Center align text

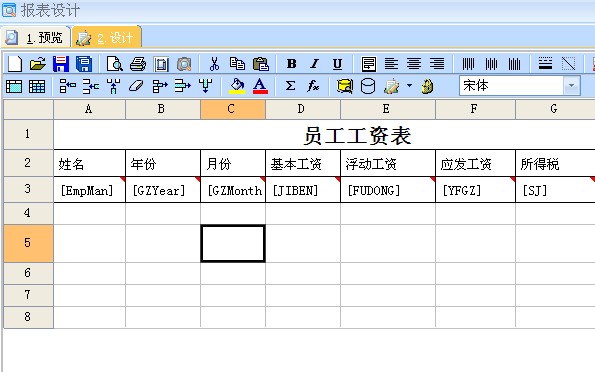414,64
